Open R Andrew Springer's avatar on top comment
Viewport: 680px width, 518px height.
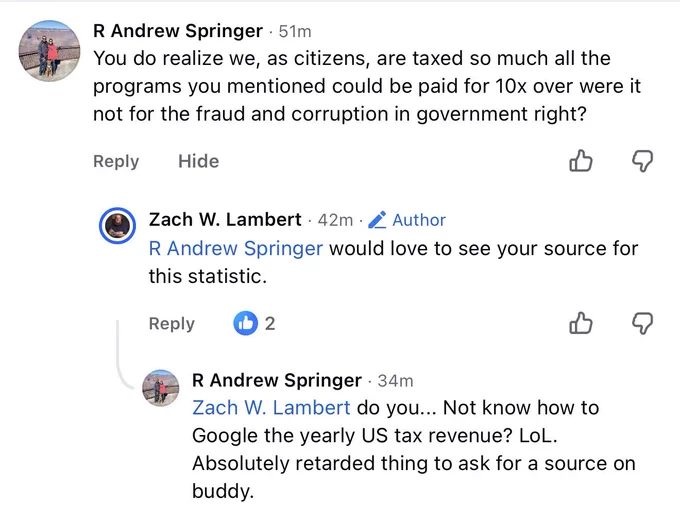tap(49, 51)
